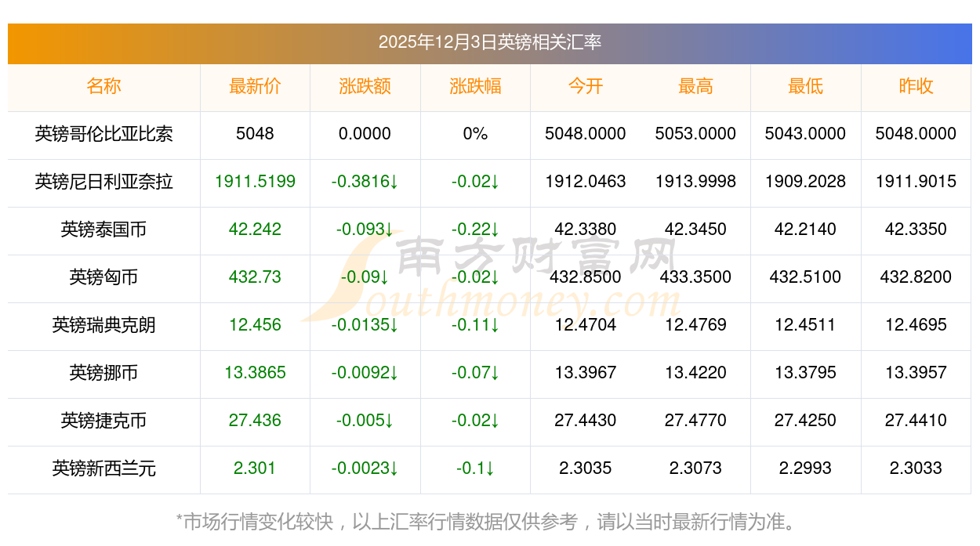
Task: Select the 英镑捷克币 row name
Action: [x=104, y=421]
